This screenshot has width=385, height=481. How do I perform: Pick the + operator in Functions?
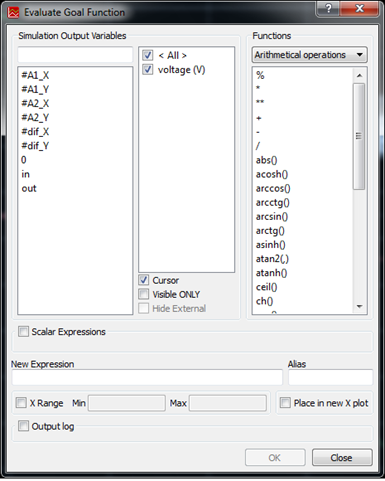coord(259,118)
